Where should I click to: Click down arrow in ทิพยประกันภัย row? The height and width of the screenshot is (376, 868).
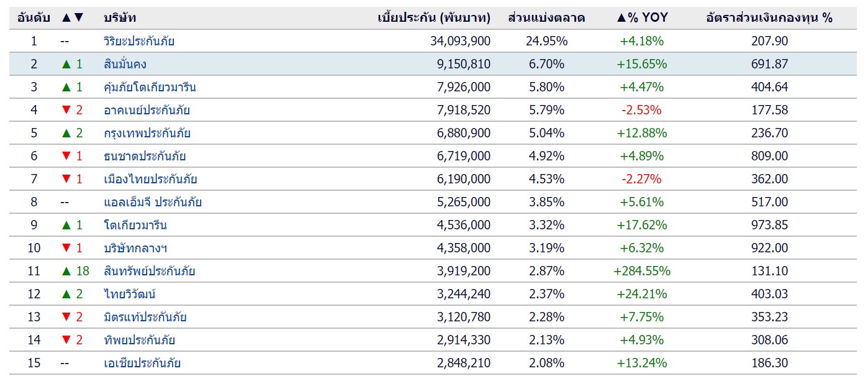point(66,341)
